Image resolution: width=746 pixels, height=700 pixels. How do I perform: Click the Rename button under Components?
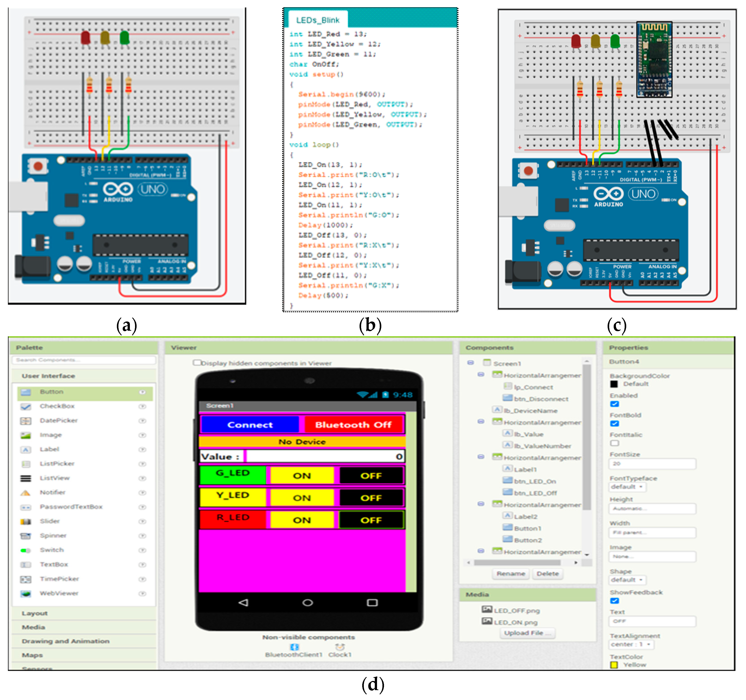[511, 574]
